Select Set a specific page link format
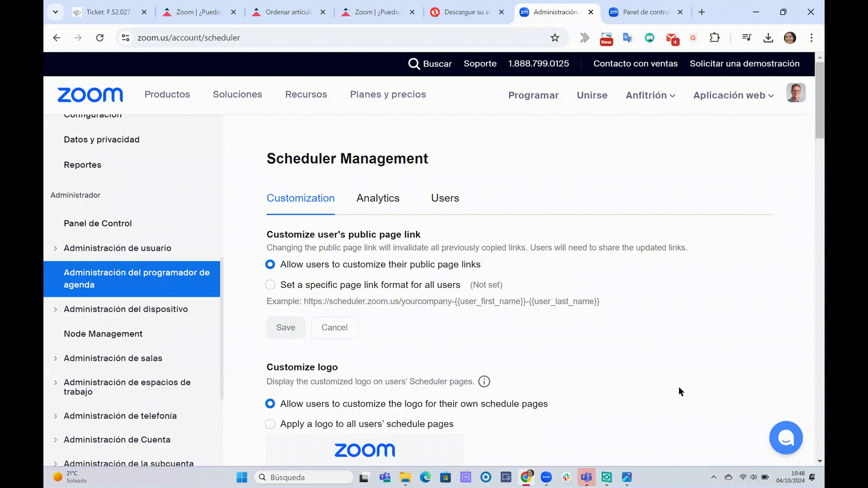Viewport: 868px width, 488px height. pos(270,285)
